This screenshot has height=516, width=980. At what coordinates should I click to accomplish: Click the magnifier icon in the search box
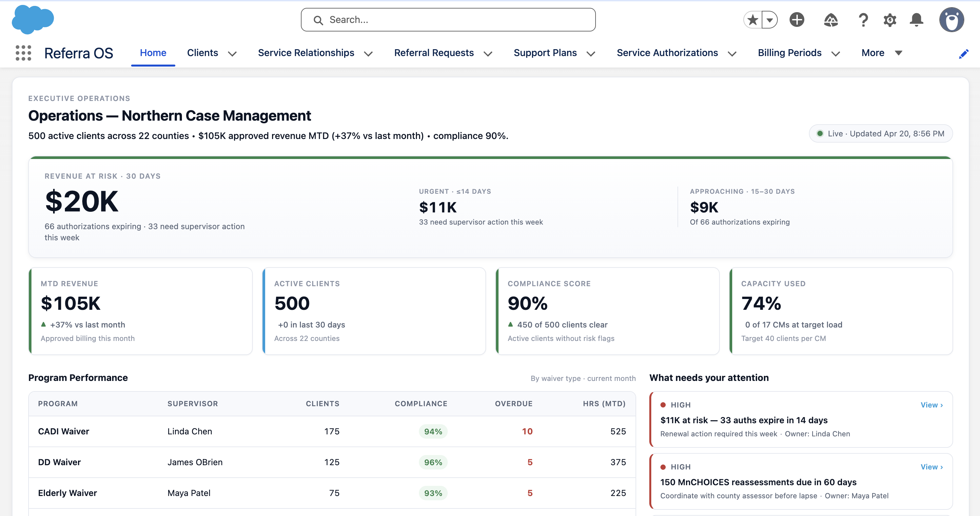click(318, 20)
